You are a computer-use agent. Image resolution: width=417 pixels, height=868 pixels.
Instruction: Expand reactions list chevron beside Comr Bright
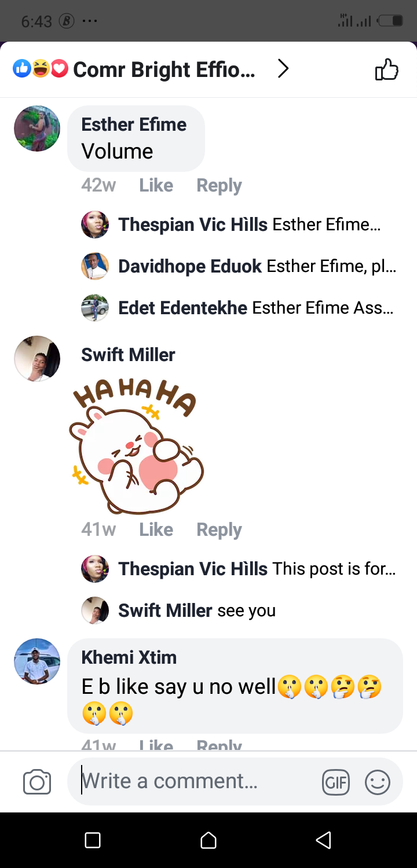tap(283, 69)
